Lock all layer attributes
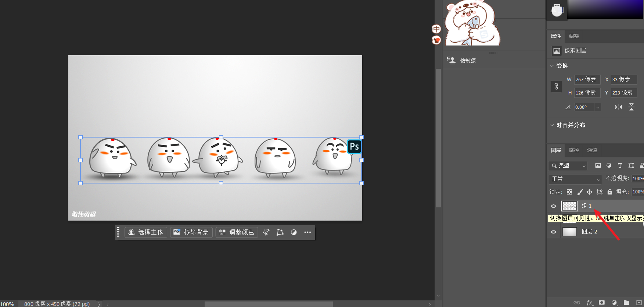Screen dimensions: 644x307 click(610, 192)
